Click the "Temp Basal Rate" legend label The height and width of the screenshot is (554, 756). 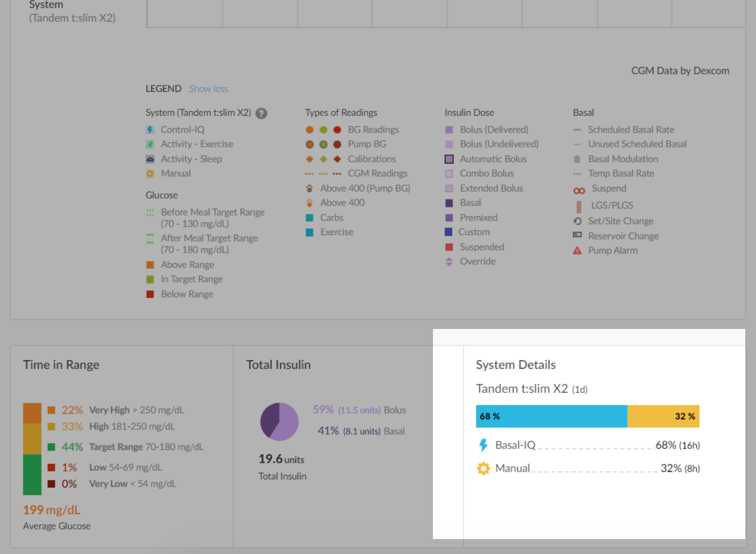coord(621,174)
